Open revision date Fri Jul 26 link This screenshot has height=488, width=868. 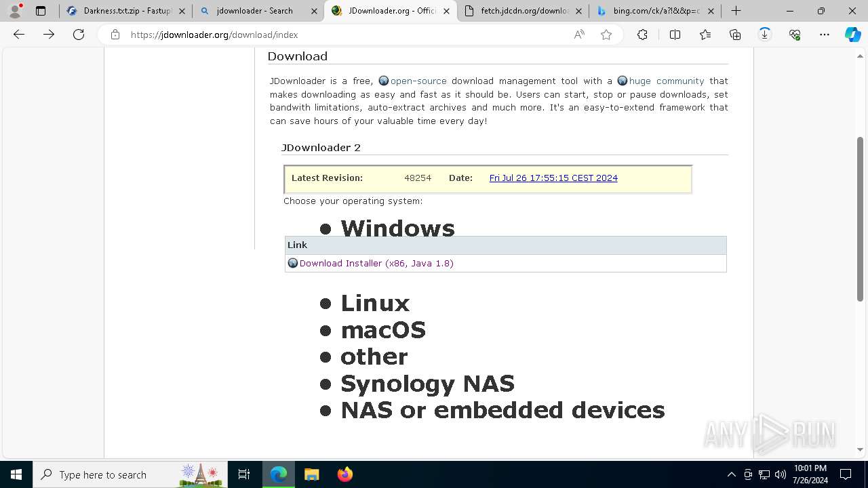(553, 178)
